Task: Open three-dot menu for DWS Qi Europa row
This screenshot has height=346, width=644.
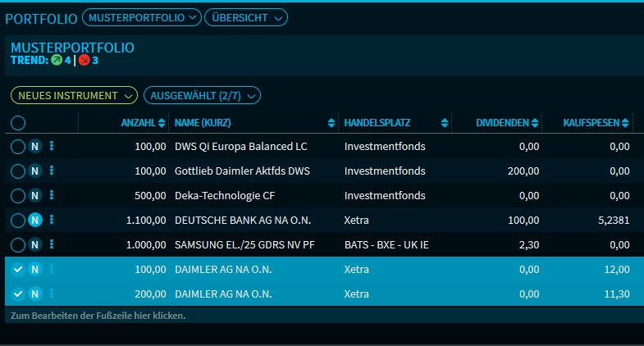Action: (52, 146)
